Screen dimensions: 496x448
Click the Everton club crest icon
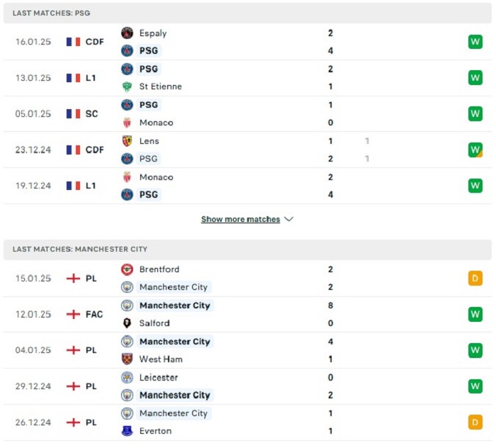pos(127,431)
